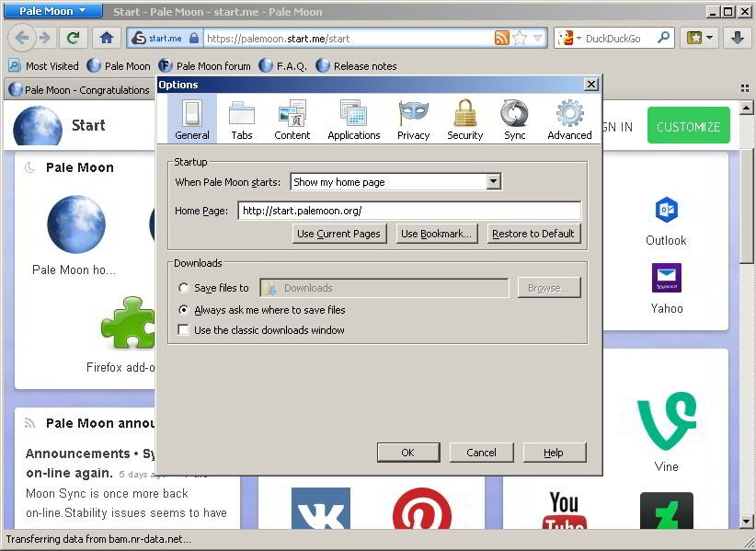Click the magnifier search icon

(663, 38)
